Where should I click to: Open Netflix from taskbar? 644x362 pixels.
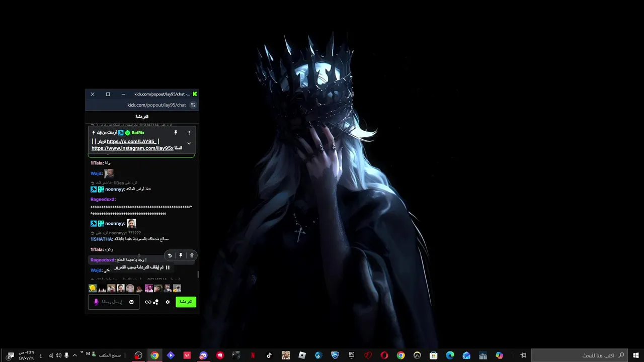click(253, 355)
